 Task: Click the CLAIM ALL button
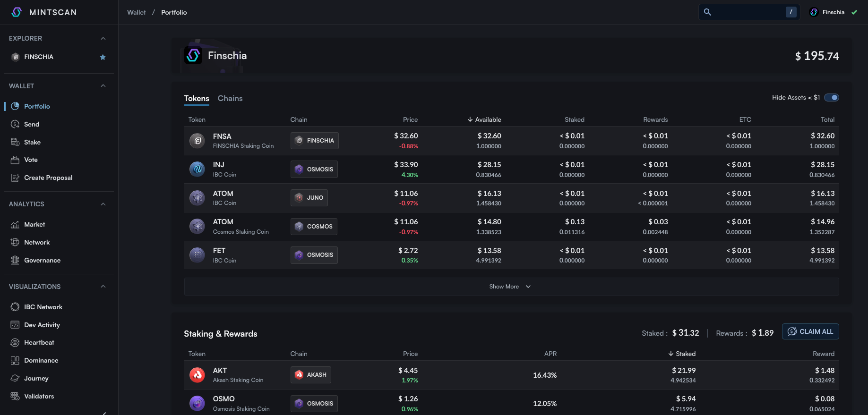tap(810, 331)
